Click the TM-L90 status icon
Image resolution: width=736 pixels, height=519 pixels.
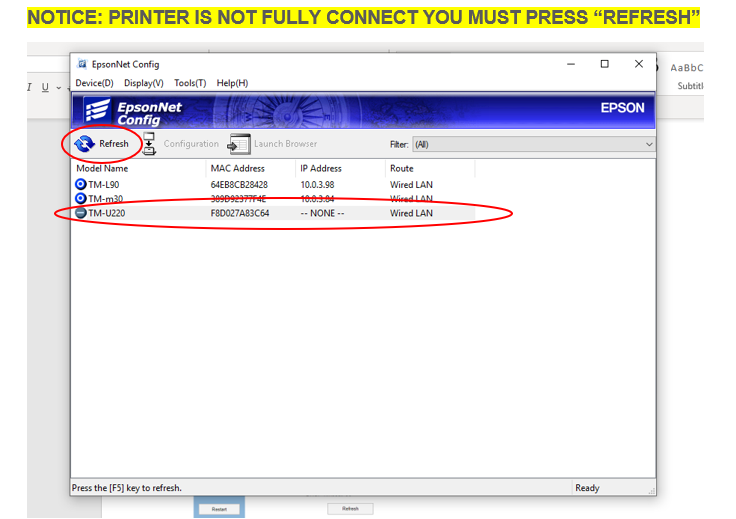81,184
